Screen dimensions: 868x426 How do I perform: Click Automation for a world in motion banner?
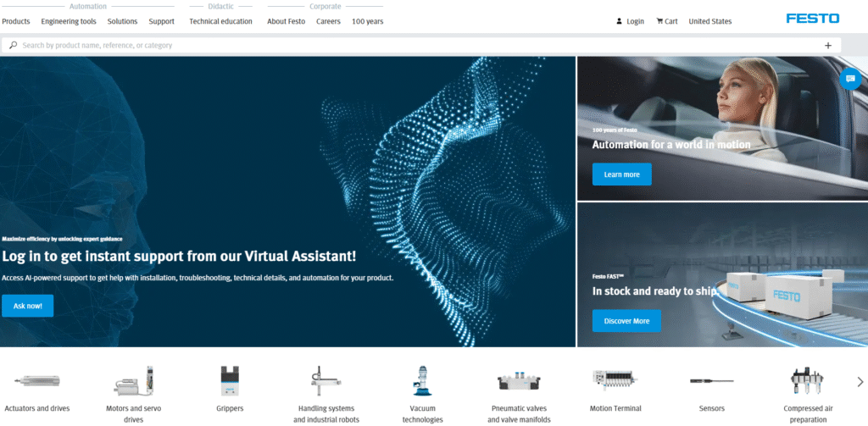pos(671,145)
